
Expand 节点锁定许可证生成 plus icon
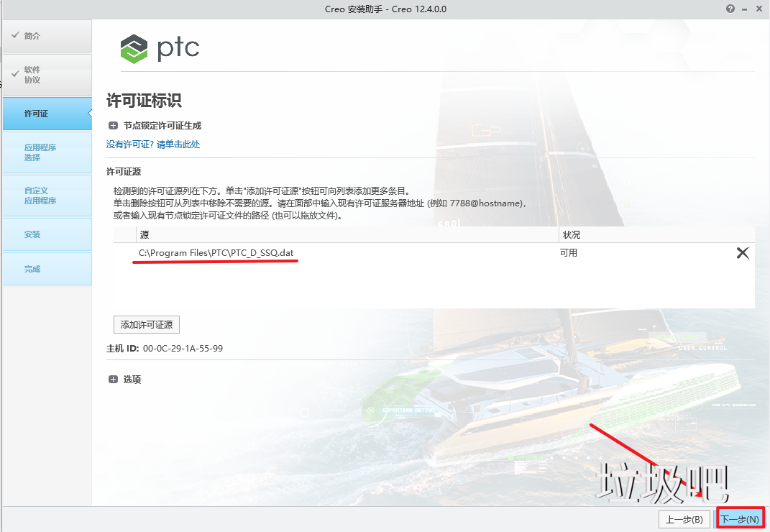tap(113, 126)
